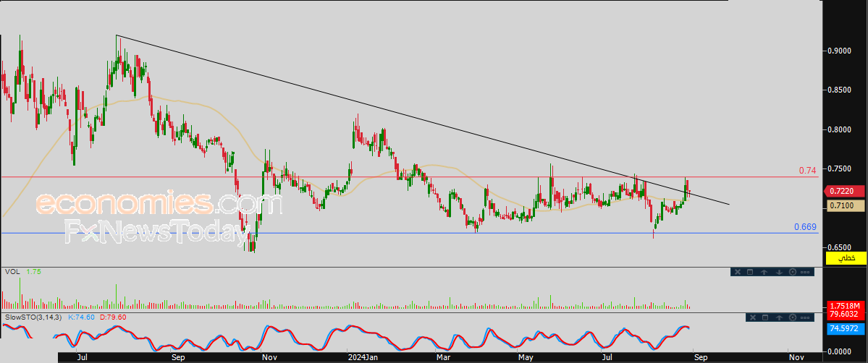
Task: Open more options for SlowSTO panel
Action: pyautogui.click(x=806, y=317)
